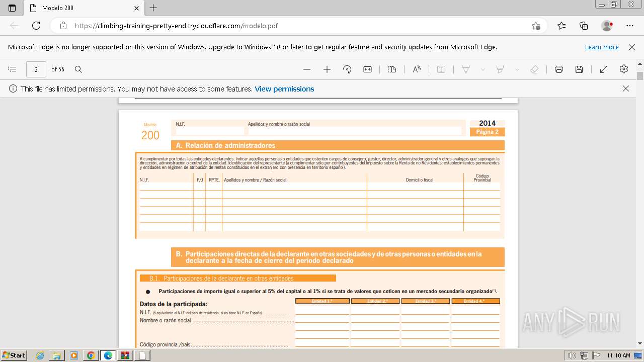The height and width of the screenshot is (362, 644).
Task: Refresh the current page
Action: pyautogui.click(x=36, y=26)
